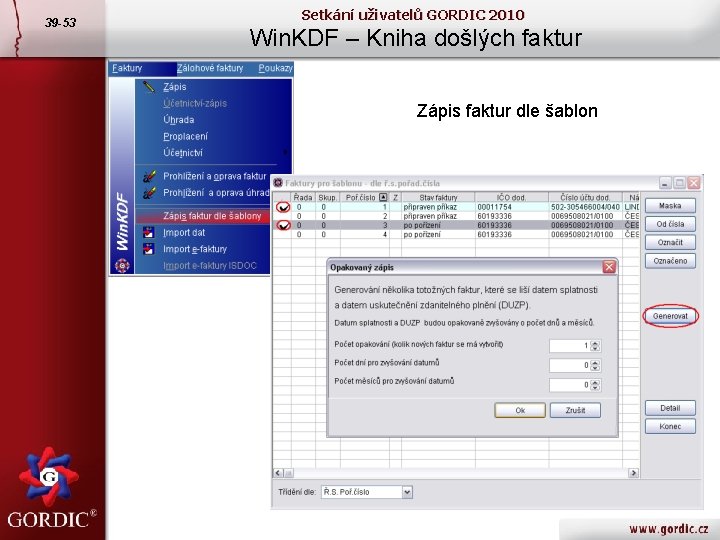Click the Konec button
The height and width of the screenshot is (540, 720).
tap(670, 426)
